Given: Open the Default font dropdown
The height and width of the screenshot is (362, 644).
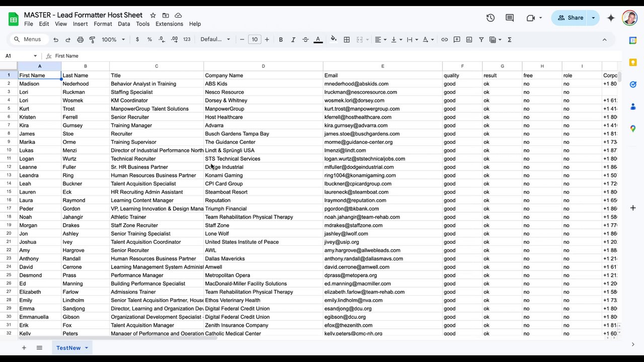Looking at the screenshot, I should 215,40.
